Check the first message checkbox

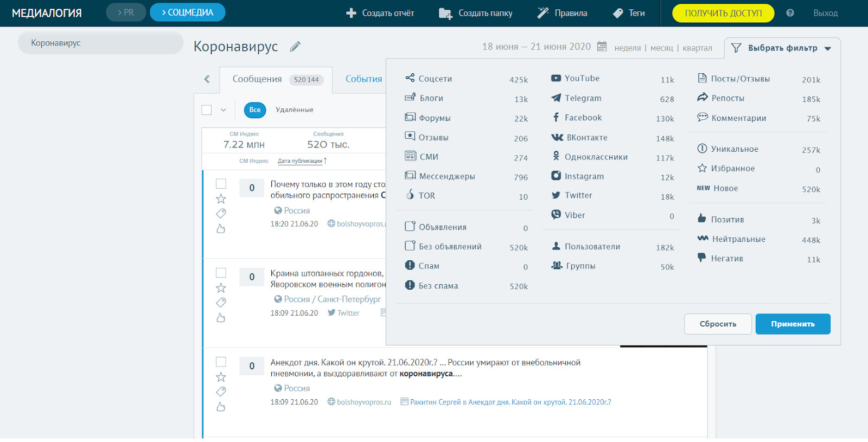pos(221,184)
